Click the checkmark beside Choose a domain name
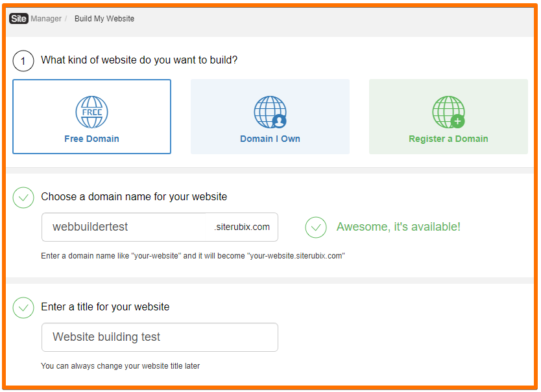This screenshot has height=392, width=541. tap(23, 198)
